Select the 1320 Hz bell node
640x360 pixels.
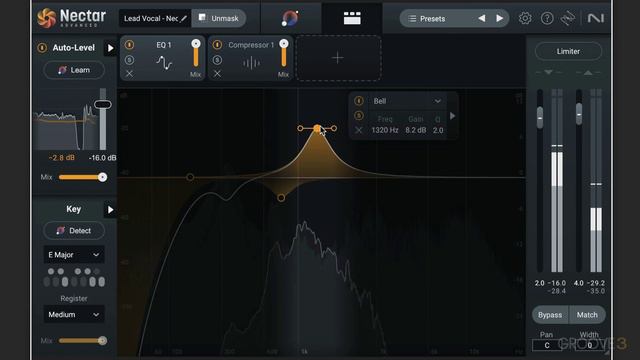(317, 129)
